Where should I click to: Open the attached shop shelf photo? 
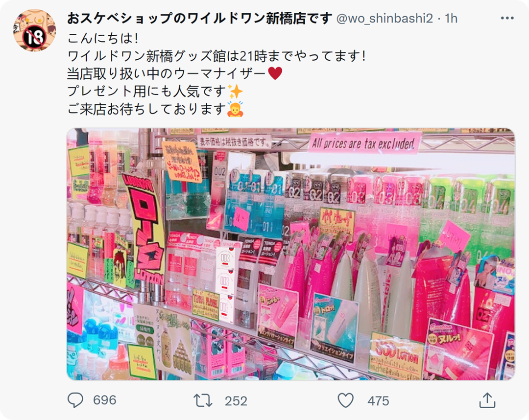pyautogui.click(x=290, y=254)
